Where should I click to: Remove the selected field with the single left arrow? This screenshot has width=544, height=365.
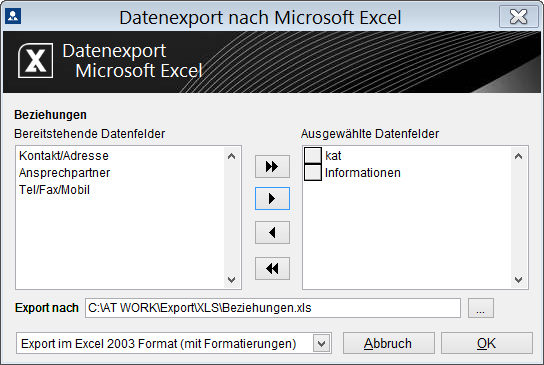click(x=272, y=232)
